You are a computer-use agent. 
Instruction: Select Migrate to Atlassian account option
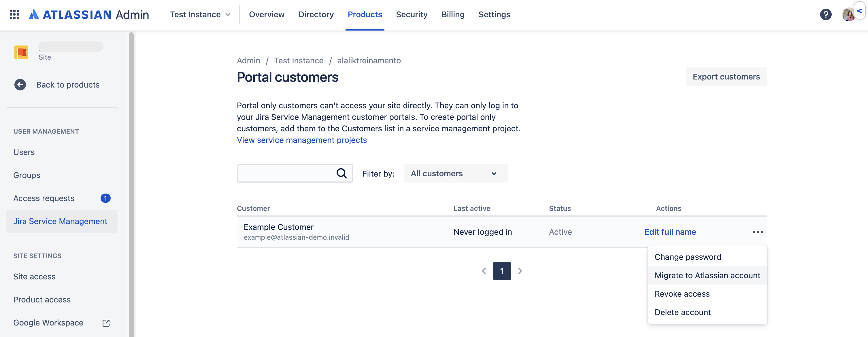click(707, 275)
